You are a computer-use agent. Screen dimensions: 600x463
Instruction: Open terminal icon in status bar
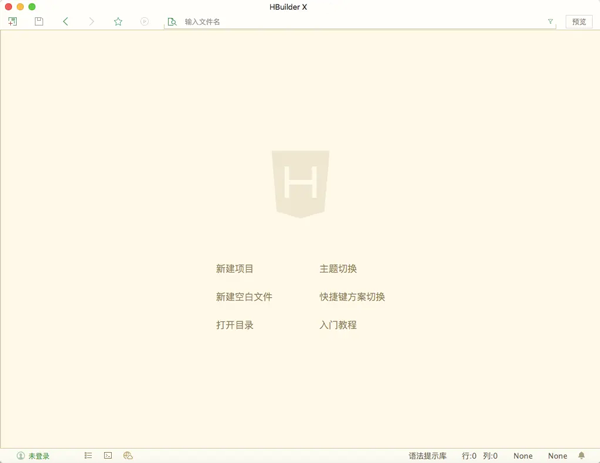(x=108, y=455)
